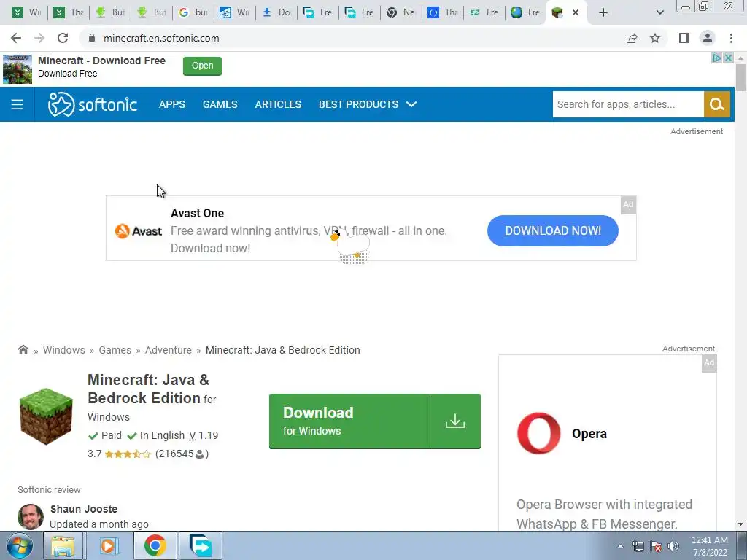
Task: Open the APPS menu item
Action: 172,104
